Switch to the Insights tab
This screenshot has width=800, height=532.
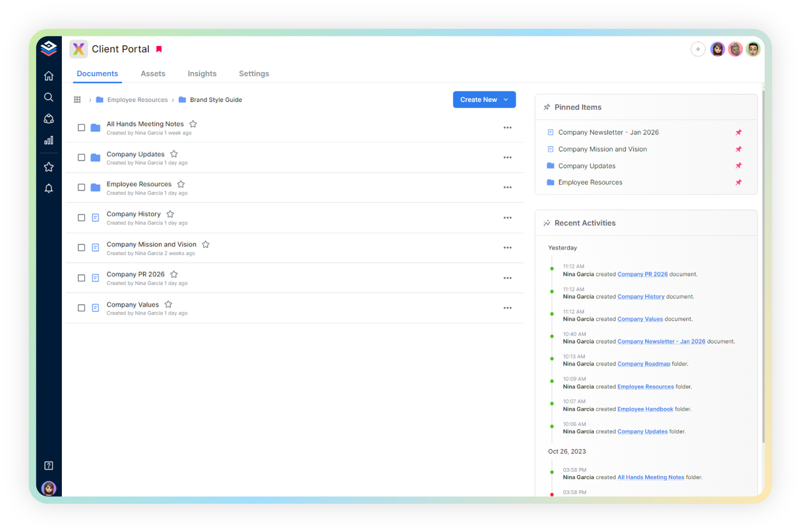point(202,74)
